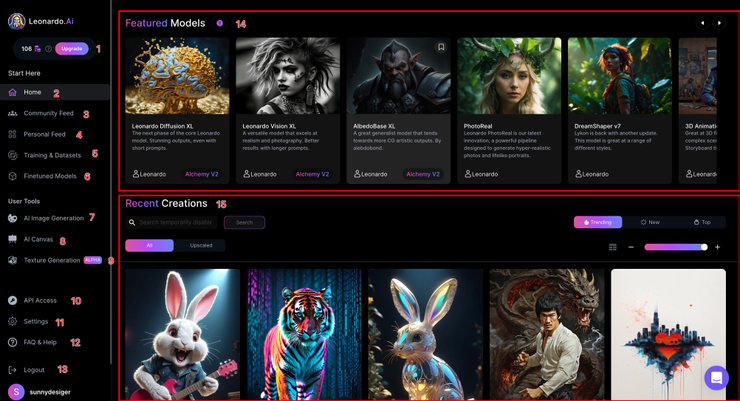This screenshot has width=740, height=401.
Task: Toggle the grid layout view icon
Action: click(x=613, y=247)
